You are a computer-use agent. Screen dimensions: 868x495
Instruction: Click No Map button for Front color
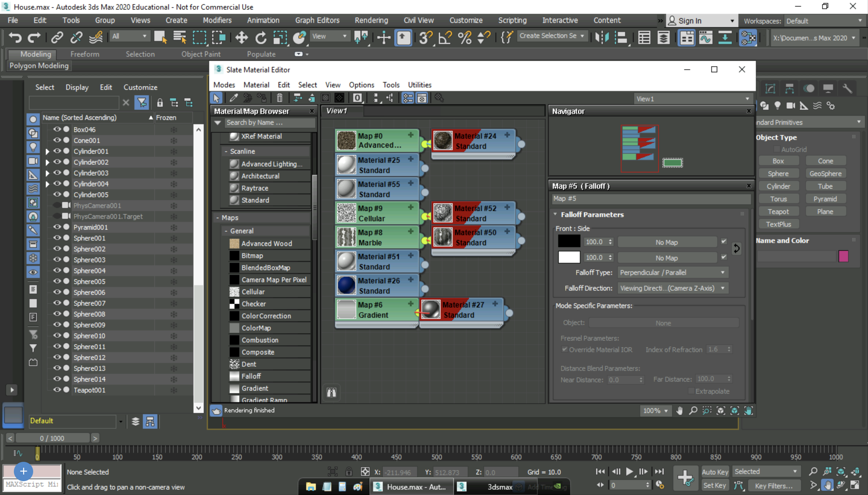coord(666,242)
